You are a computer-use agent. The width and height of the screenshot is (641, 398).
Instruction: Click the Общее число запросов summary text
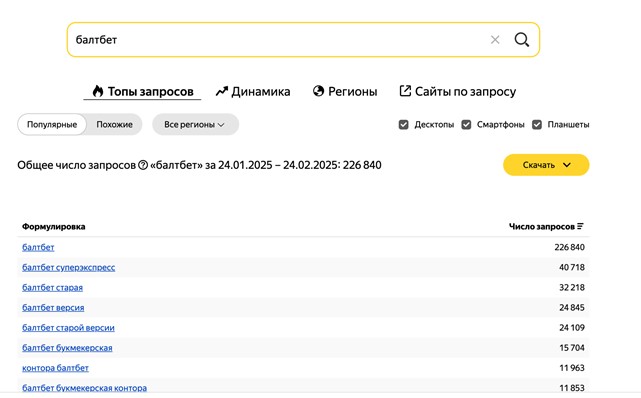pyautogui.click(x=199, y=165)
